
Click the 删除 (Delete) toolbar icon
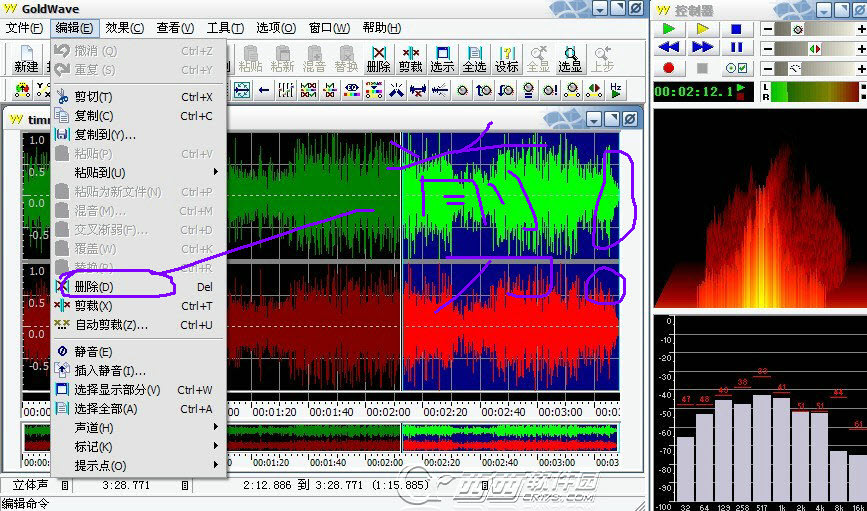[x=378, y=58]
